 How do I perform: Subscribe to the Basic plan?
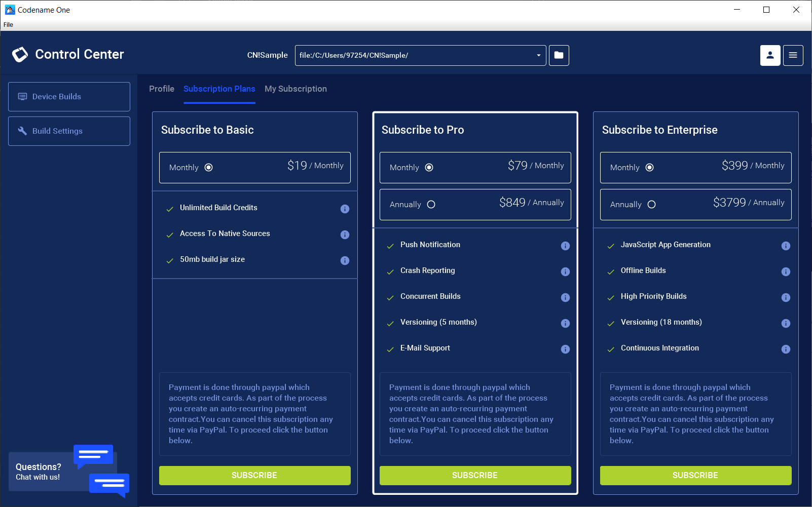[x=254, y=475]
